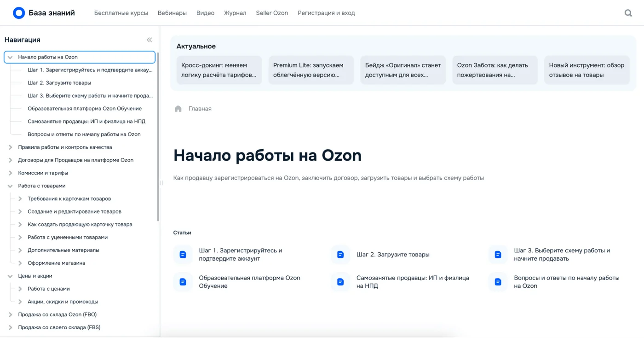Expand Правила работы и контроль качества
The height and width of the screenshot is (338, 644).
click(10, 147)
